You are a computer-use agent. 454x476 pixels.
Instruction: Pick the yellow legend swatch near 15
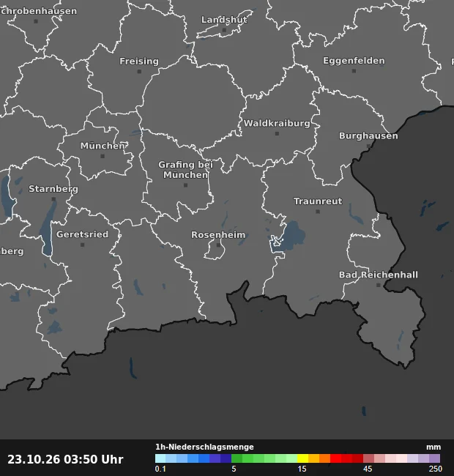pyautogui.click(x=302, y=458)
